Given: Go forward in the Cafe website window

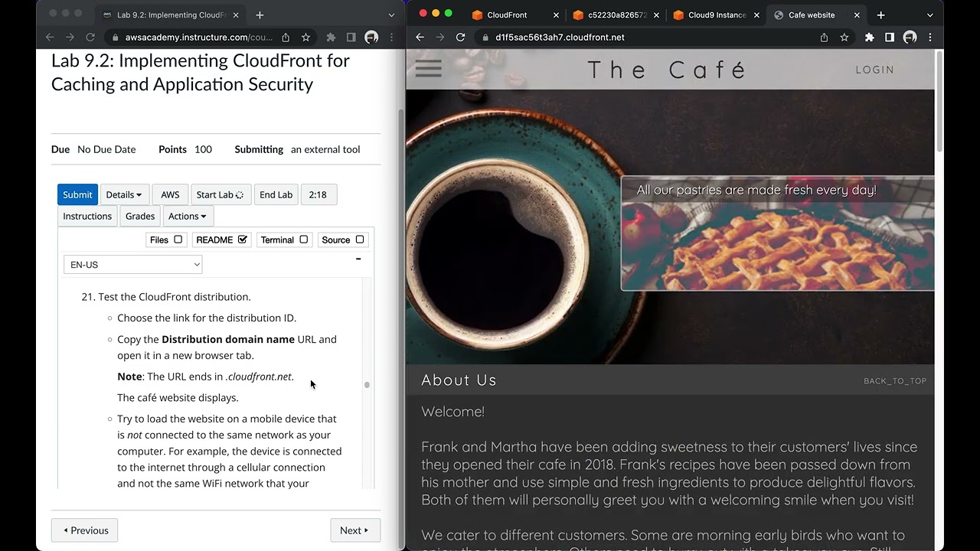Looking at the screenshot, I should (439, 37).
